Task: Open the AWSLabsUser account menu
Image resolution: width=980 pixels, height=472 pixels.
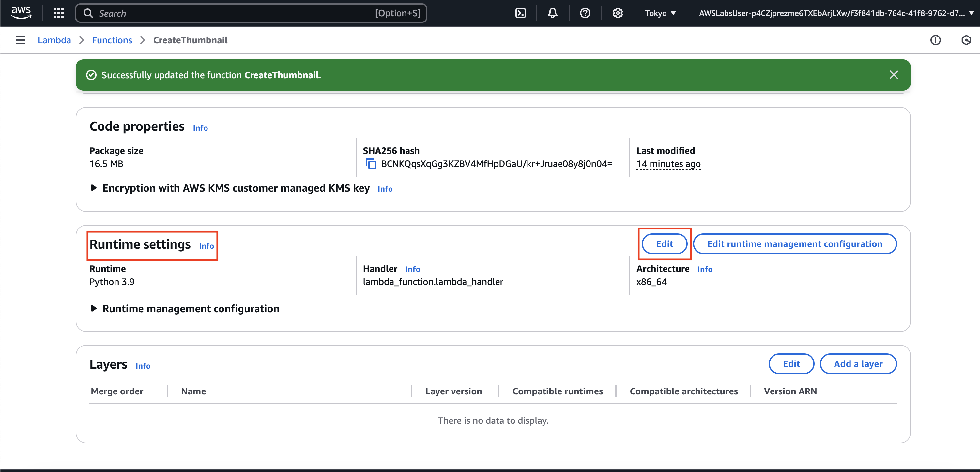Action: 835,13
